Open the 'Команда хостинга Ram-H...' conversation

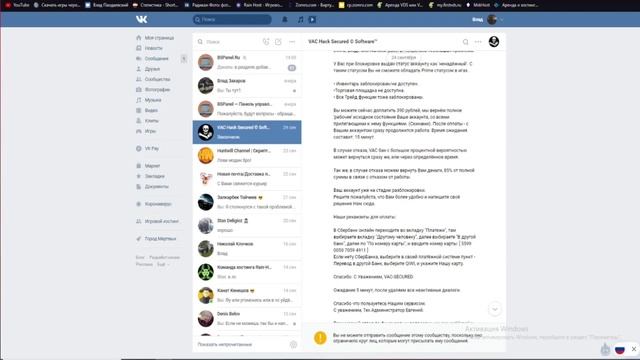coord(247,272)
